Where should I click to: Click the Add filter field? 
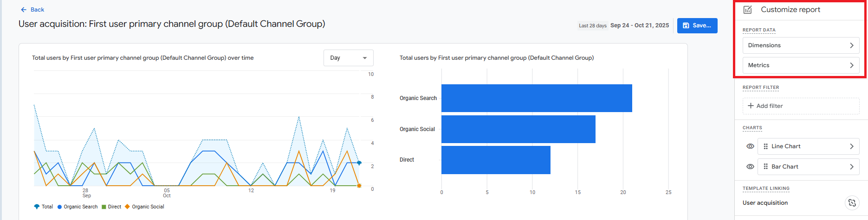(x=801, y=106)
